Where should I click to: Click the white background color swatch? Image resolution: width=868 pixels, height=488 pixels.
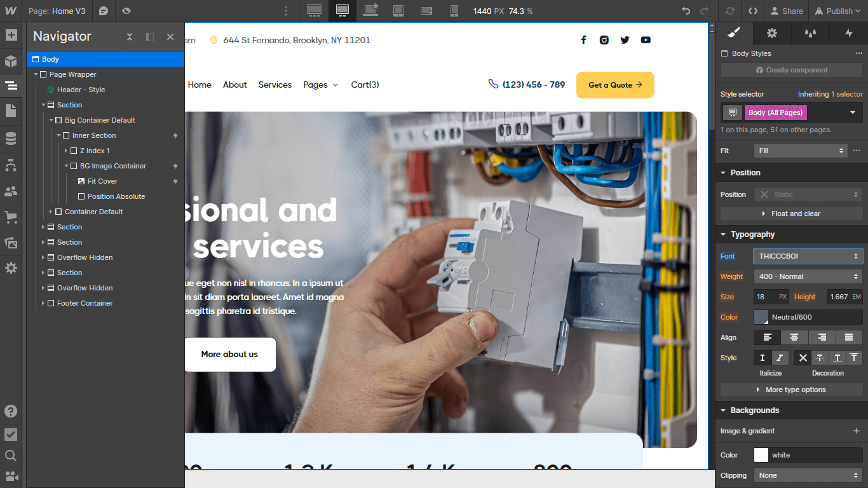[761, 454]
